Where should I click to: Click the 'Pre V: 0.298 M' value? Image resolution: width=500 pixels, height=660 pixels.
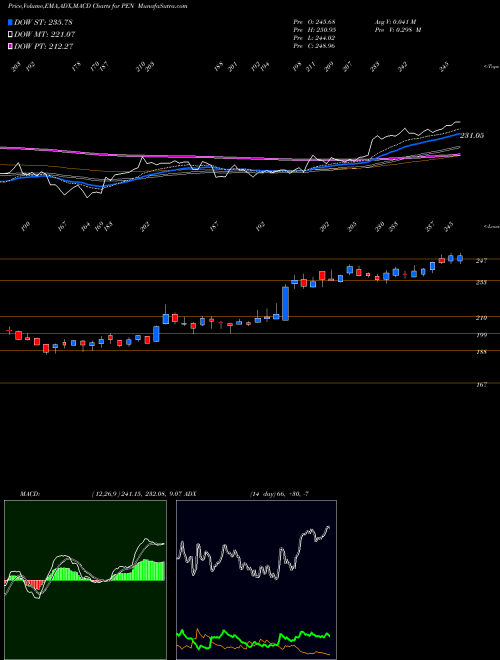pyautogui.click(x=398, y=30)
